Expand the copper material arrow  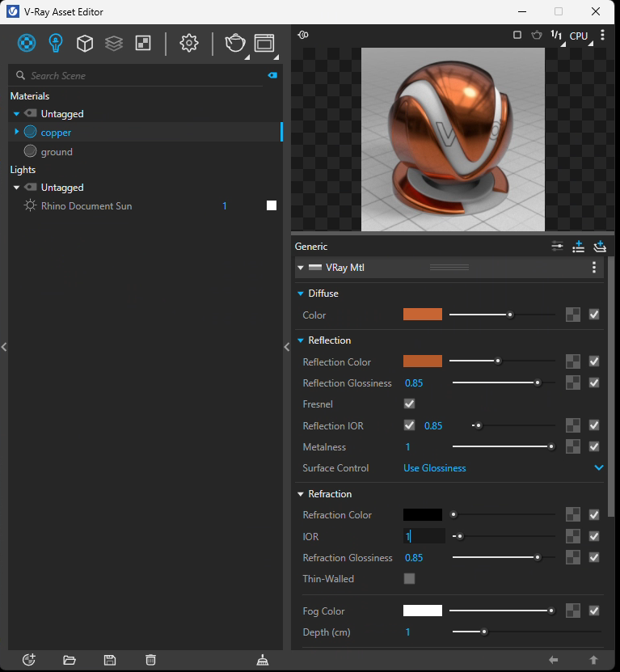(x=17, y=132)
